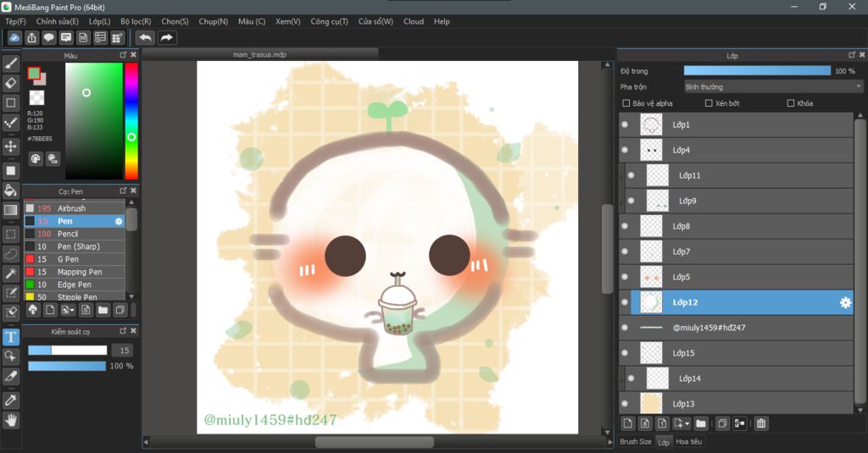Click the brush size value field
The height and width of the screenshot is (453, 868).
(x=124, y=351)
